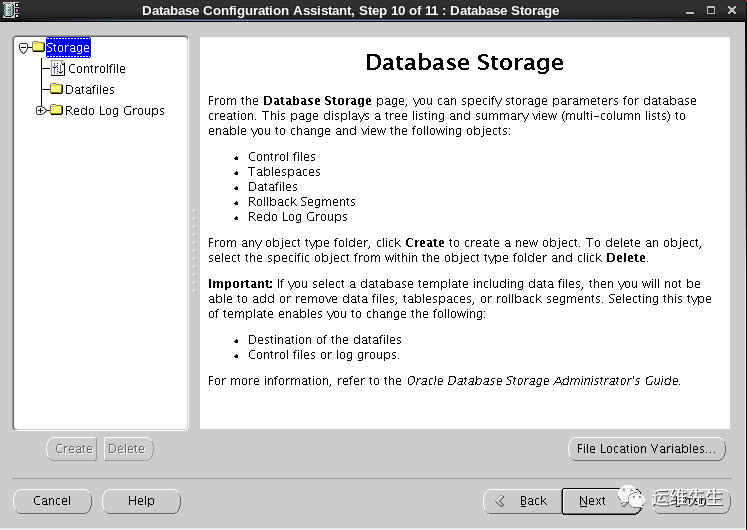
Task: Open the Help for this page
Action: point(141,501)
